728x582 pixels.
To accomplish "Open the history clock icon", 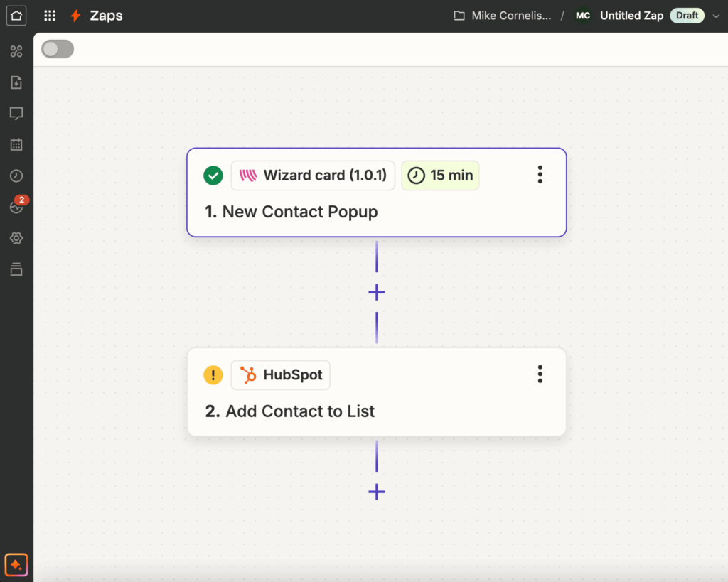I will point(16,176).
